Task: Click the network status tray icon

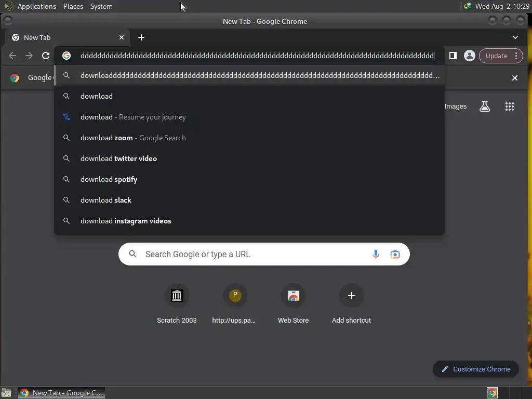Action: (x=468, y=6)
